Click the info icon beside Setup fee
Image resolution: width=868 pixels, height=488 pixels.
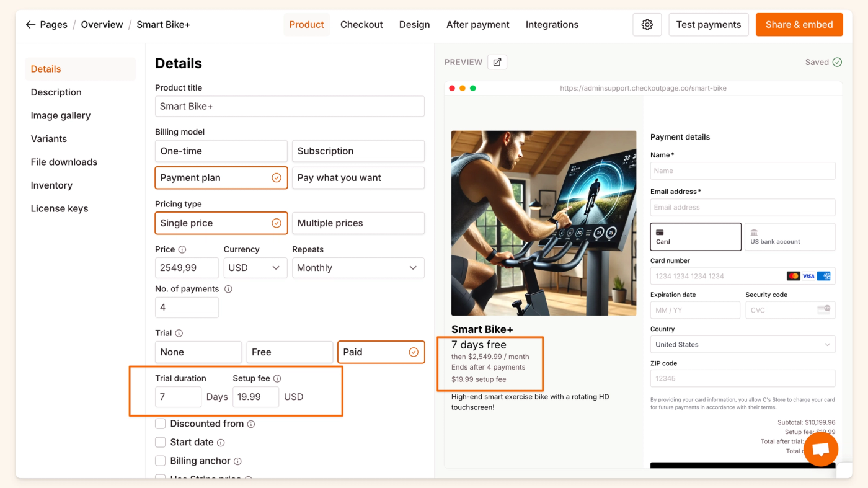click(277, 378)
